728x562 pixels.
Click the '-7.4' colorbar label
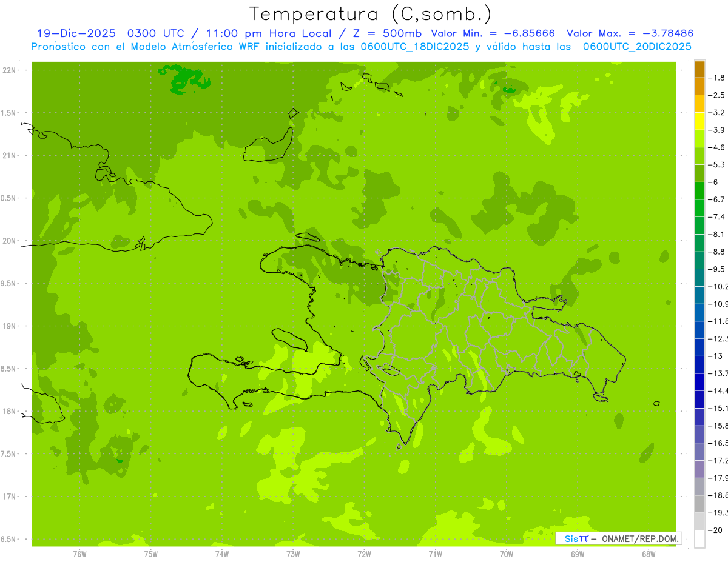click(716, 216)
